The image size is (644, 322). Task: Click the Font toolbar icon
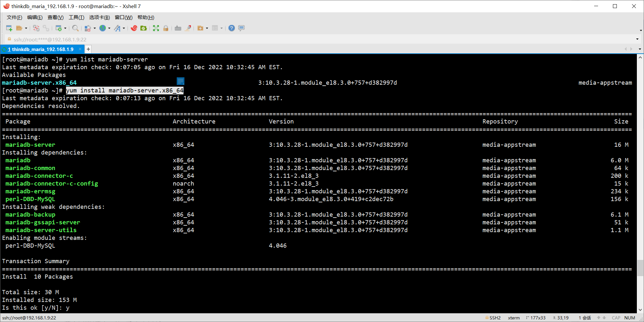[x=117, y=28]
